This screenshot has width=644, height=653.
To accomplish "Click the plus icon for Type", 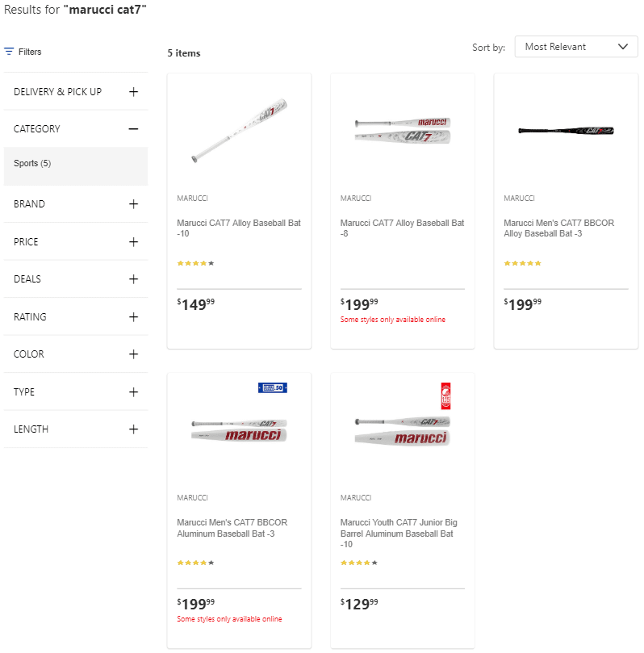I will (x=133, y=392).
